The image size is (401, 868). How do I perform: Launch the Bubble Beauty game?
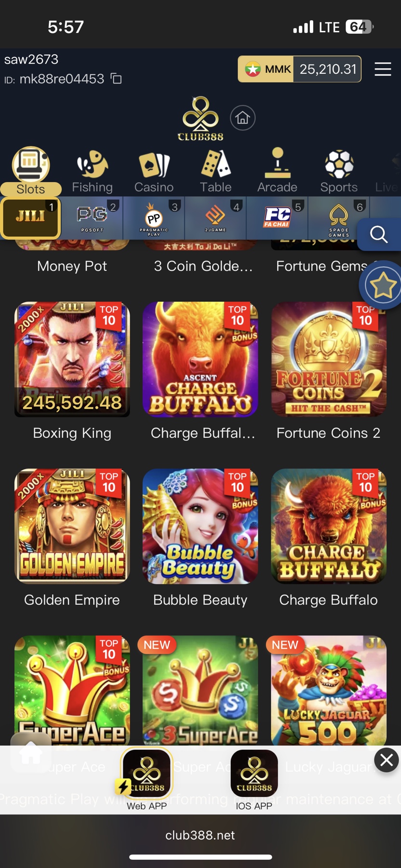pos(200,526)
